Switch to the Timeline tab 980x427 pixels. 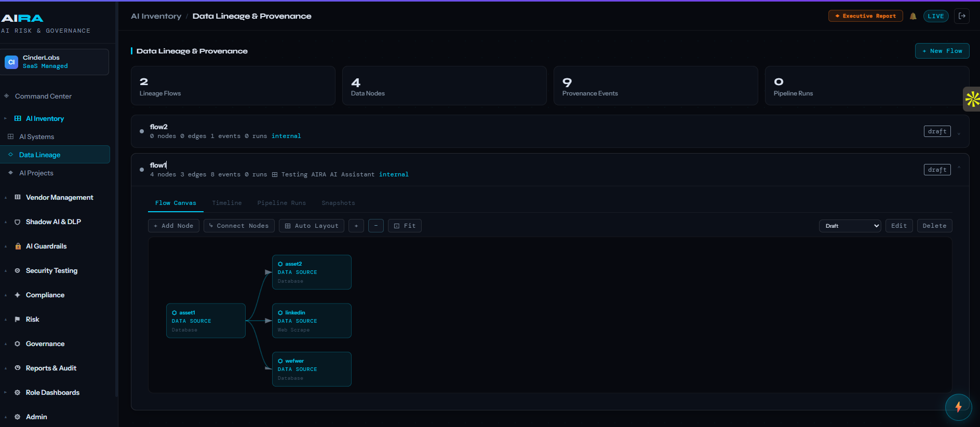pyautogui.click(x=227, y=203)
